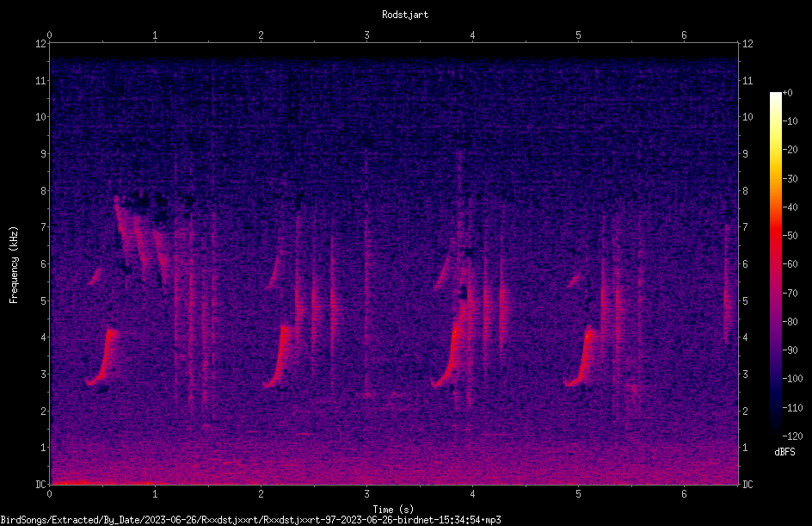Click the '+0' value on the dBFS scale
The image size is (812, 526).
(x=787, y=93)
